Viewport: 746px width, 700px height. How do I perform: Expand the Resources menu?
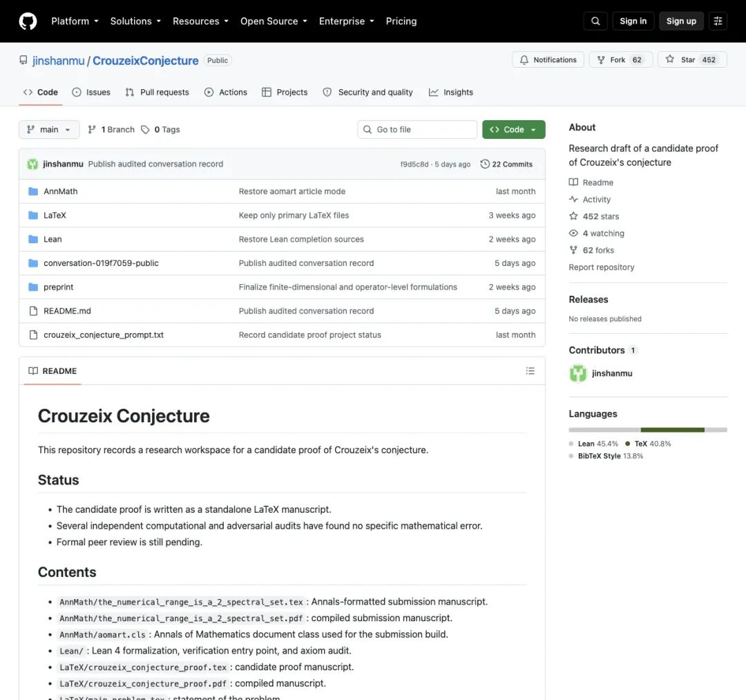click(200, 21)
